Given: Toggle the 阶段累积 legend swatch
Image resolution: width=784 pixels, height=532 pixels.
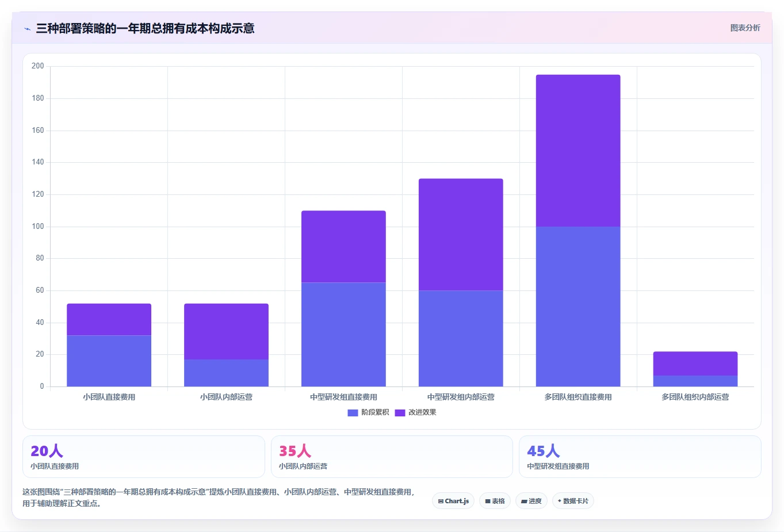Looking at the screenshot, I should (x=353, y=412).
